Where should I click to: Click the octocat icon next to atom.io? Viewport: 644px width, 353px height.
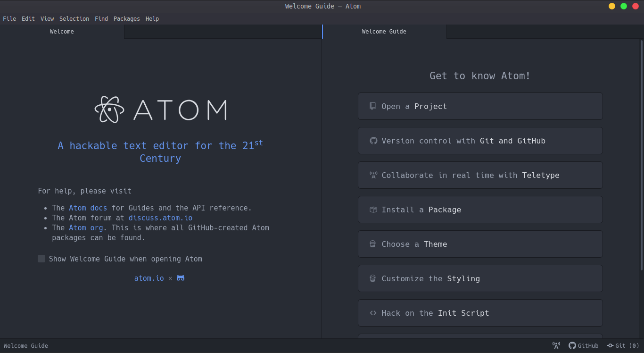[x=181, y=278]
